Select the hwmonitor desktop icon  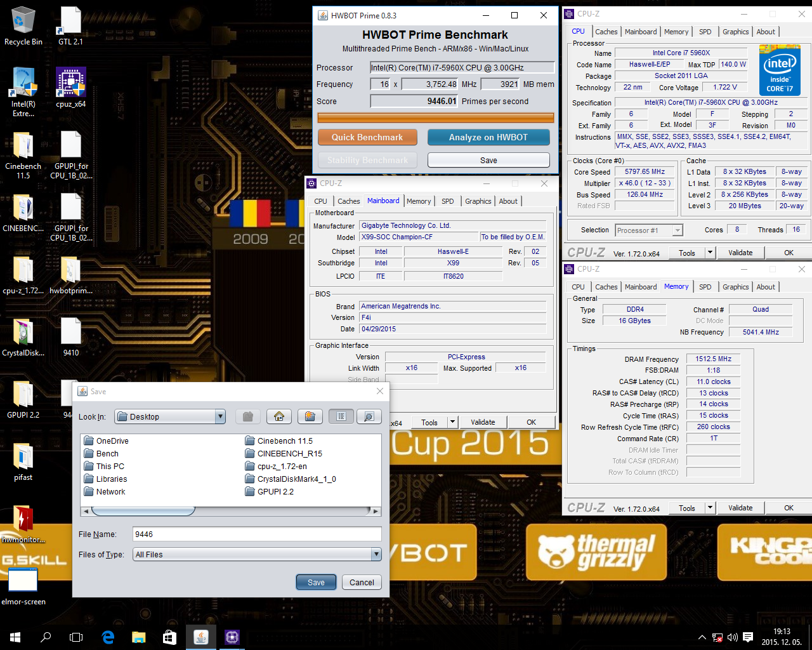pos(23,524)
